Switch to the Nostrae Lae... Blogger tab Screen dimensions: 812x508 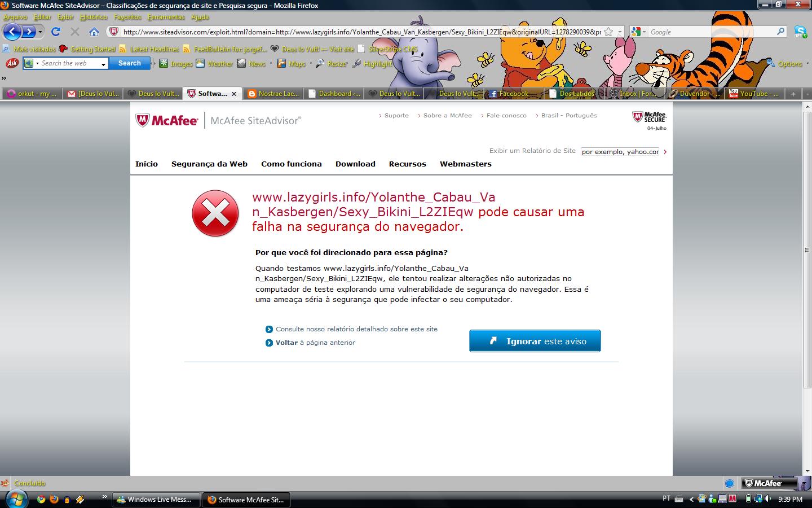273,94
